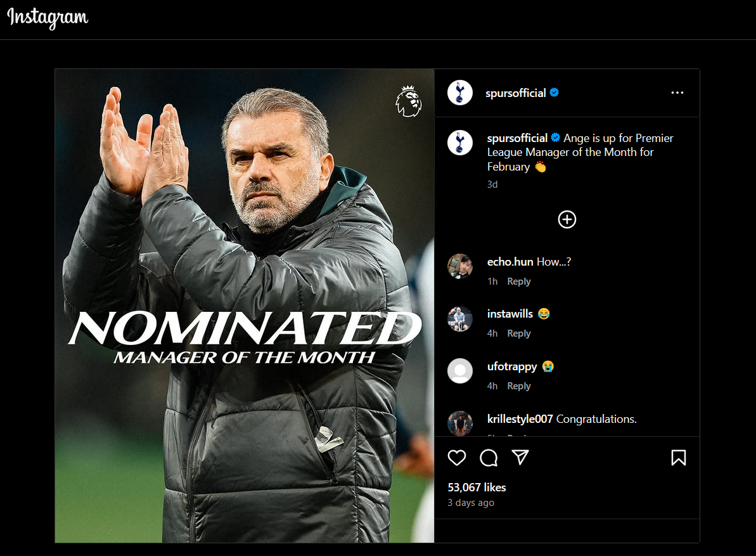Click the Instagram logo

48,18
